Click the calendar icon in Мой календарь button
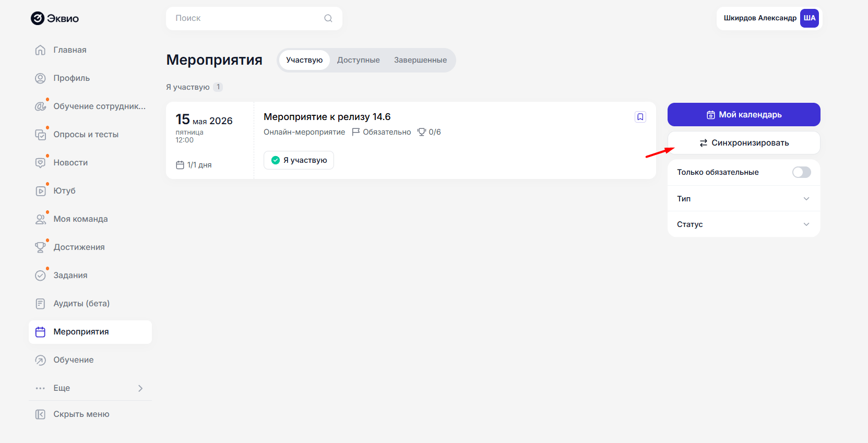 [x=711, y=115]
